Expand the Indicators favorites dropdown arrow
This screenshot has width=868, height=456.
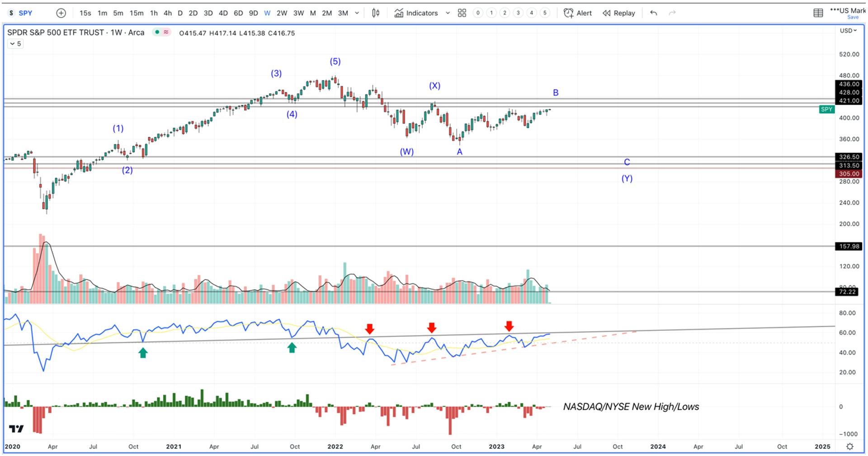[448, 13]
